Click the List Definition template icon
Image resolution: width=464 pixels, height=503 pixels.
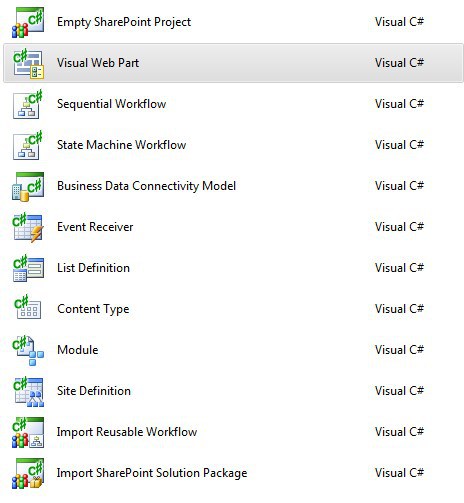28,268
